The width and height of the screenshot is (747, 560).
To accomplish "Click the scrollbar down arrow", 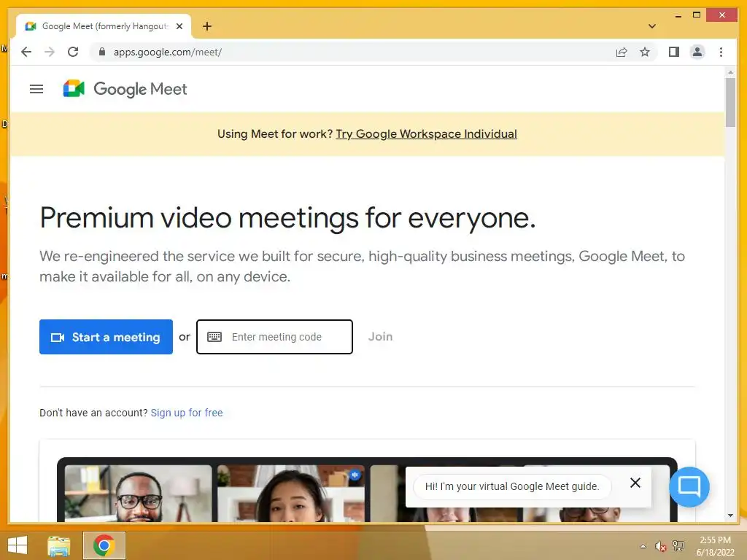I will [x=730, y=516].
